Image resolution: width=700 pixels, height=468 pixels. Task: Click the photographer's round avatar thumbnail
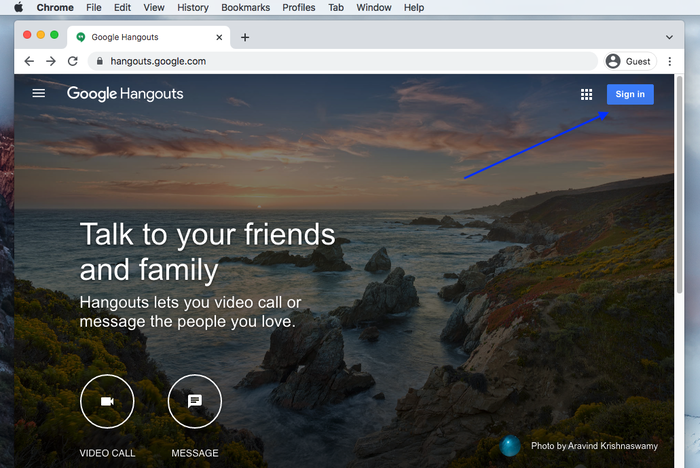coord(510,446)
